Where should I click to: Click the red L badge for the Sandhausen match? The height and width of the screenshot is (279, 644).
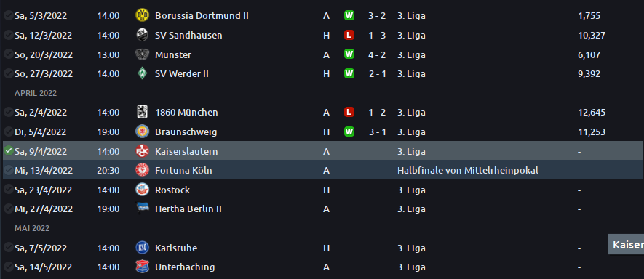coord(349,36)
